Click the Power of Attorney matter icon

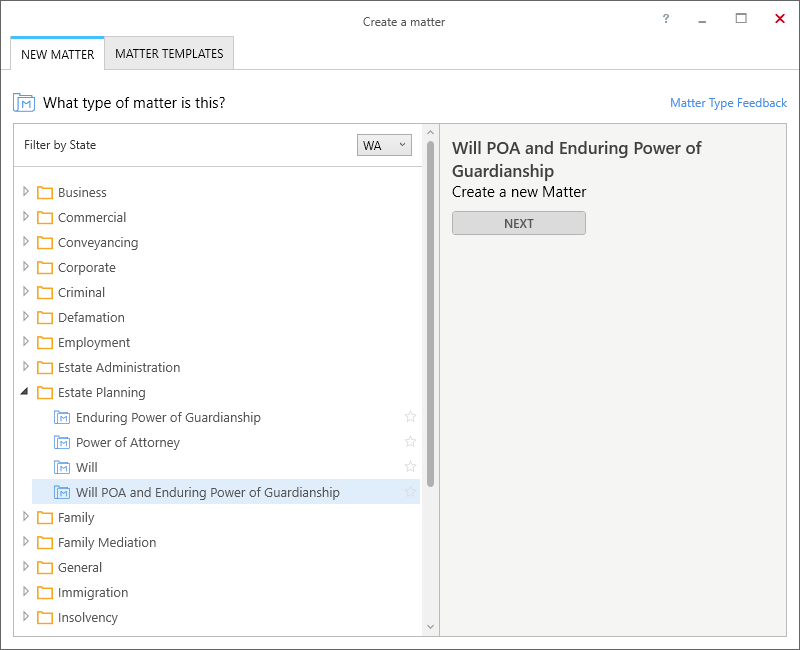pyautogui.click(x=62, y=442)
